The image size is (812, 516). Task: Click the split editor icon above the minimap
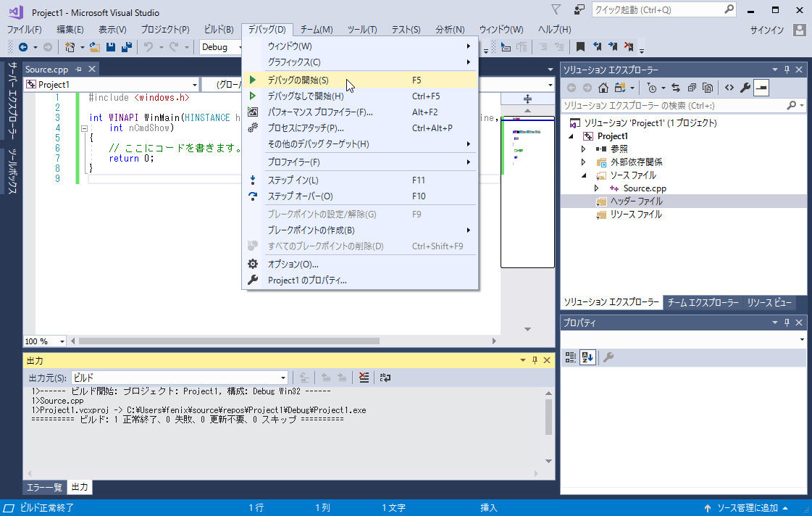pyautogui.click(x=528, y=99)
